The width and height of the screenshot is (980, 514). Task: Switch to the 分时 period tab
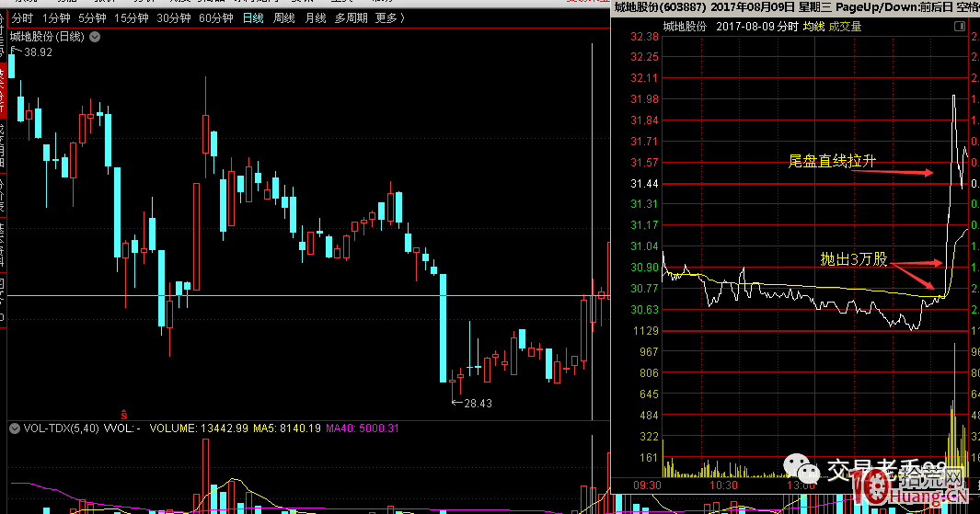[x=22, y=18]
